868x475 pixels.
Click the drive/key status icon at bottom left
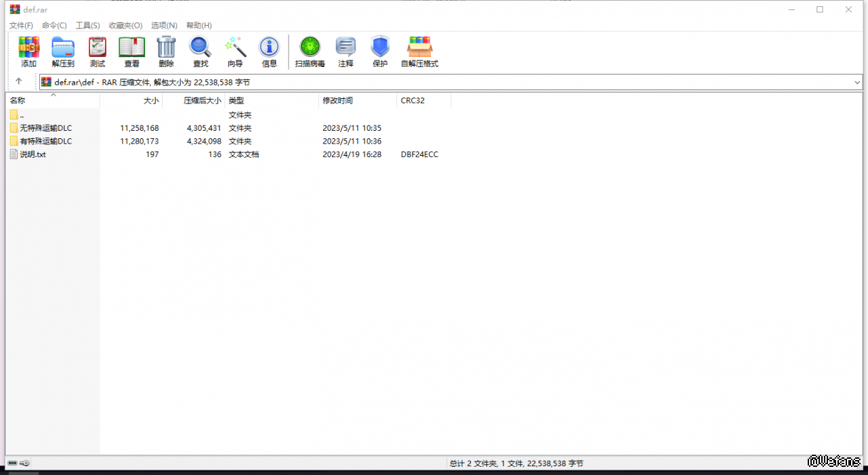(x=18, y=463)
